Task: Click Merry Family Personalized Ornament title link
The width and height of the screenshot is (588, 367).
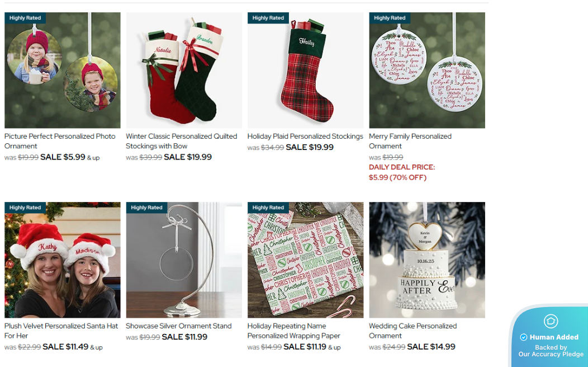Action: coord(410,141)
